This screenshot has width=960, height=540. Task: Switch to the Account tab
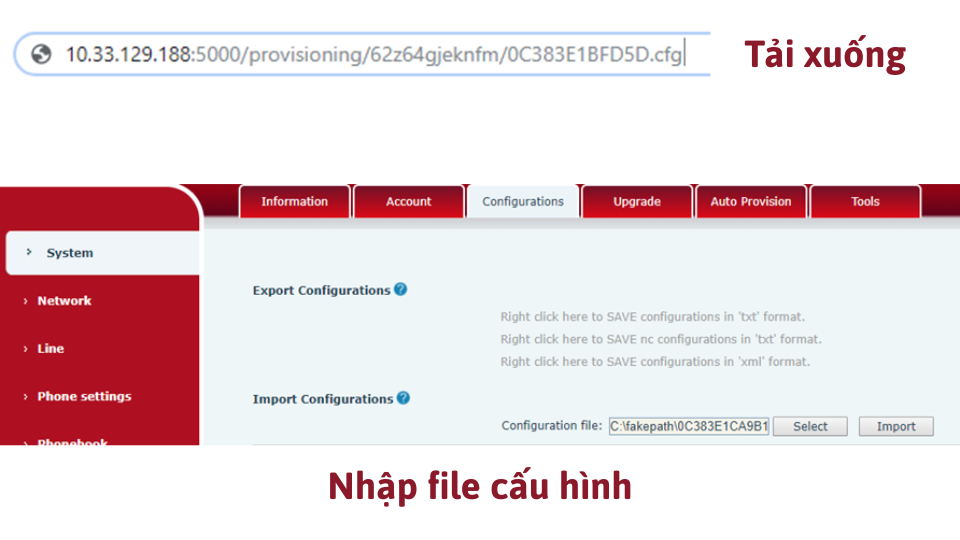coord(408,201)
